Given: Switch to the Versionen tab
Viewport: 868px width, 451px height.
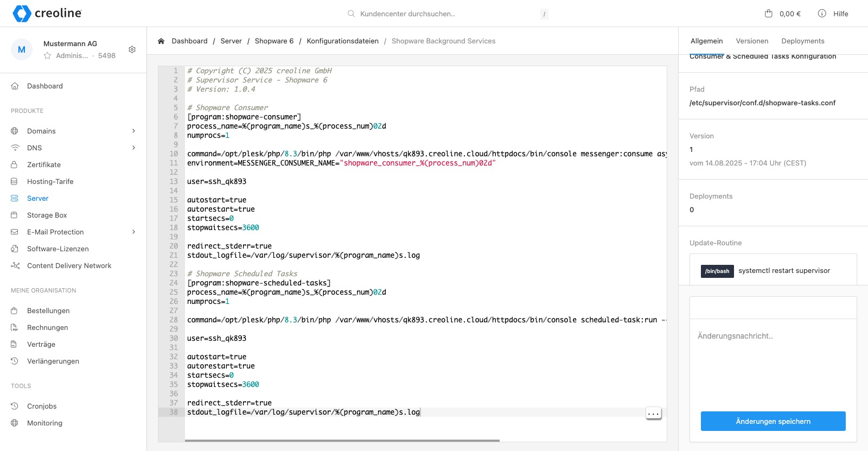Looking at the screenshot, I should tap(752, 41).
